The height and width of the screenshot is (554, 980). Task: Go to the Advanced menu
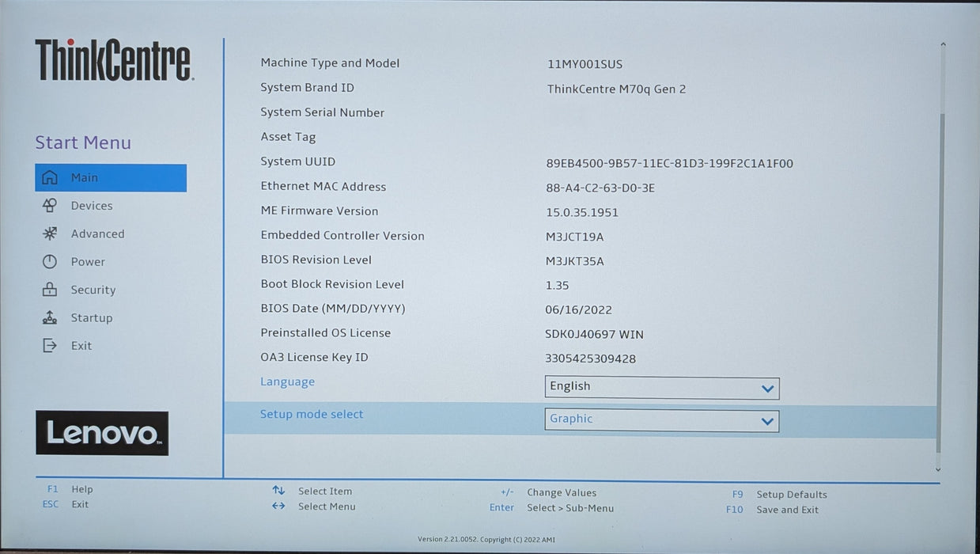[97, 233]
